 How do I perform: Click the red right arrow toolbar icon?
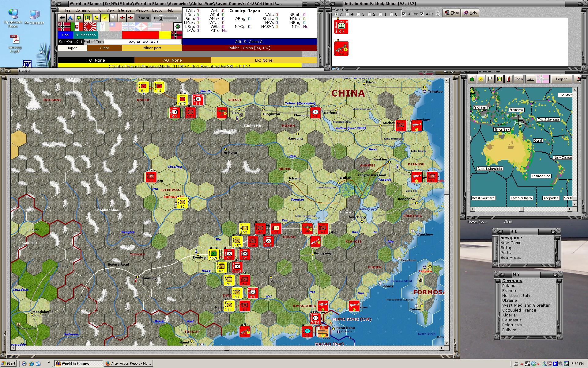130,18
